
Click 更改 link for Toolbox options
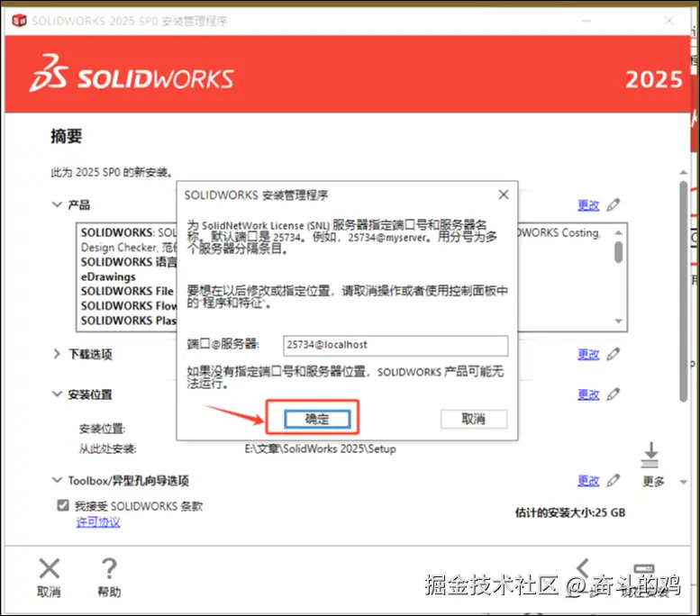pos(588,481)
